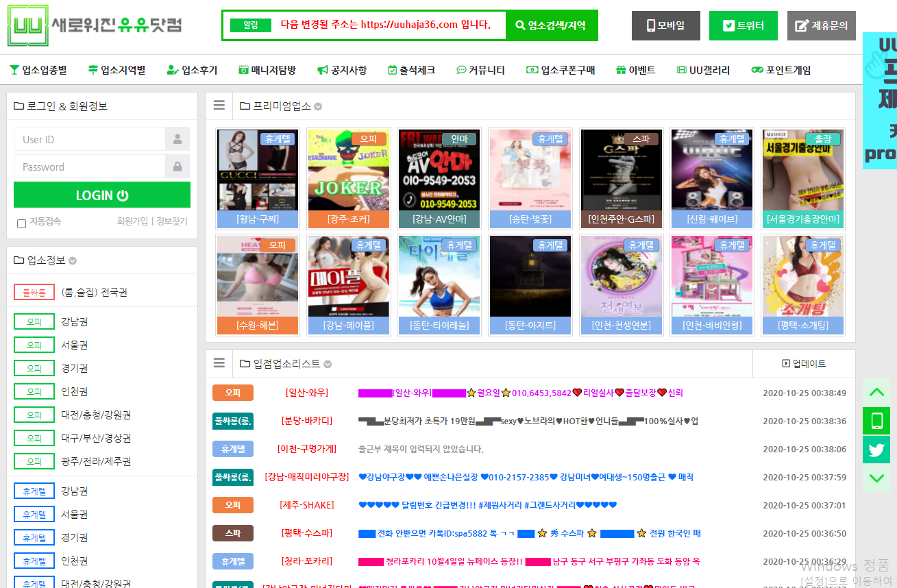The image size is (897, 588).
Task: Go to the 출석체크 menu
Action: (x=411, y=70)
